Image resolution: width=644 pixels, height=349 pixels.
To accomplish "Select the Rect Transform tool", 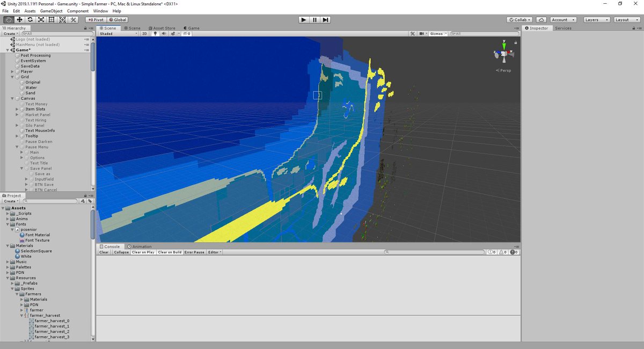I will (x=52, y=20).
